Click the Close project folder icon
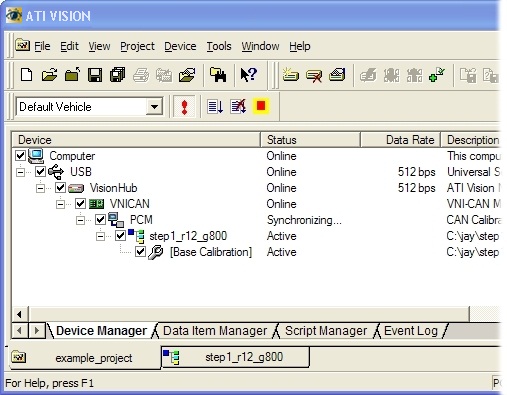 coord(72,75)
